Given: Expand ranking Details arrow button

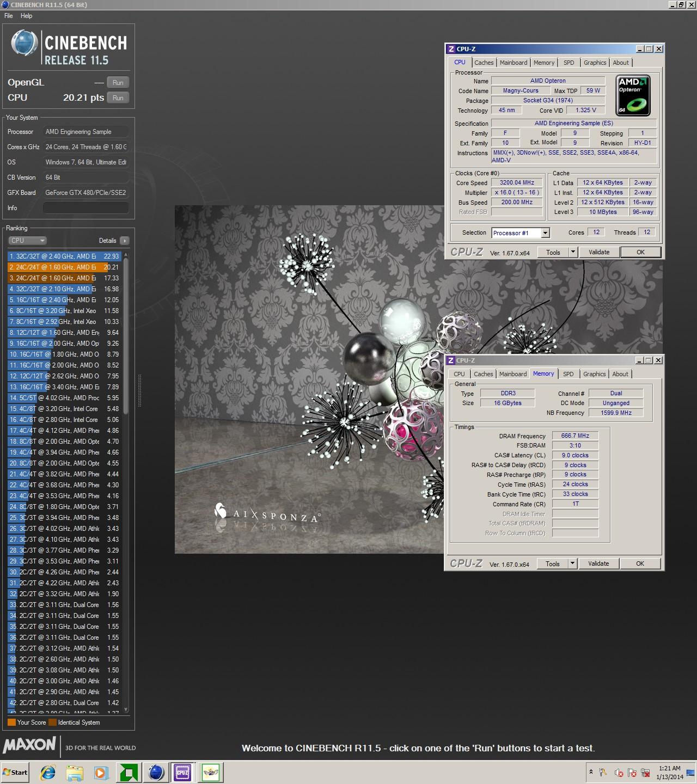Looking at the screenshot, I should pyautogui.click(x=125, y=241).
